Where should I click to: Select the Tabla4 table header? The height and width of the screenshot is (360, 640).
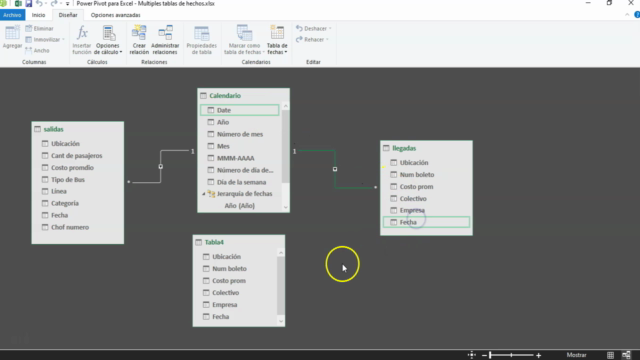coord(239,242)
